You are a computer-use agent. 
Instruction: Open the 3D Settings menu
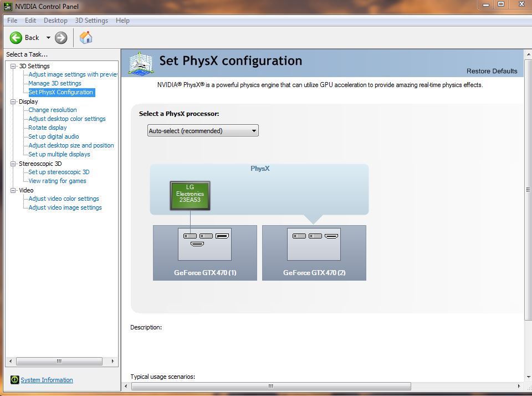(91, 21)
